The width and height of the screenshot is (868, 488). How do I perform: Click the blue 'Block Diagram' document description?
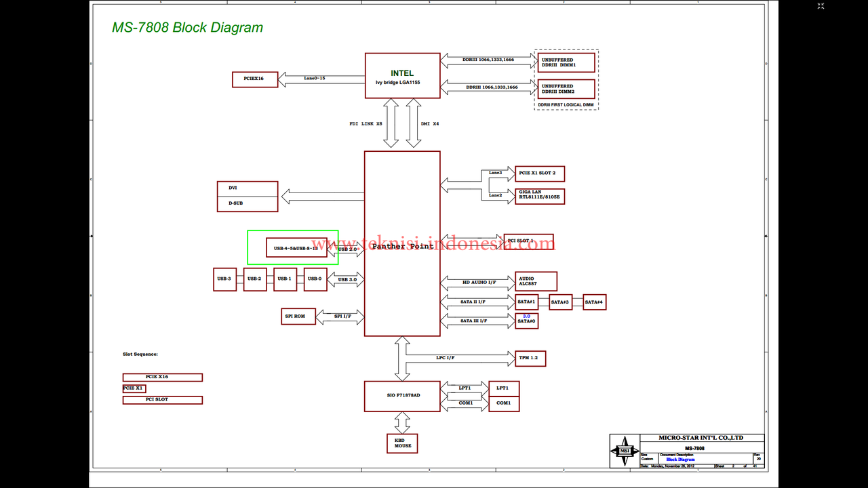point(680,460)
